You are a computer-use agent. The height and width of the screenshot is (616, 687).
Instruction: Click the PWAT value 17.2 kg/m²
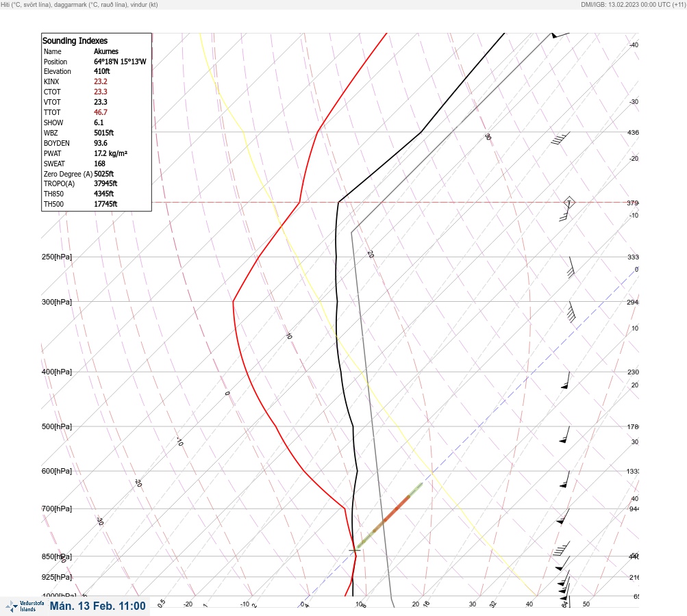(x=110, y=153)
